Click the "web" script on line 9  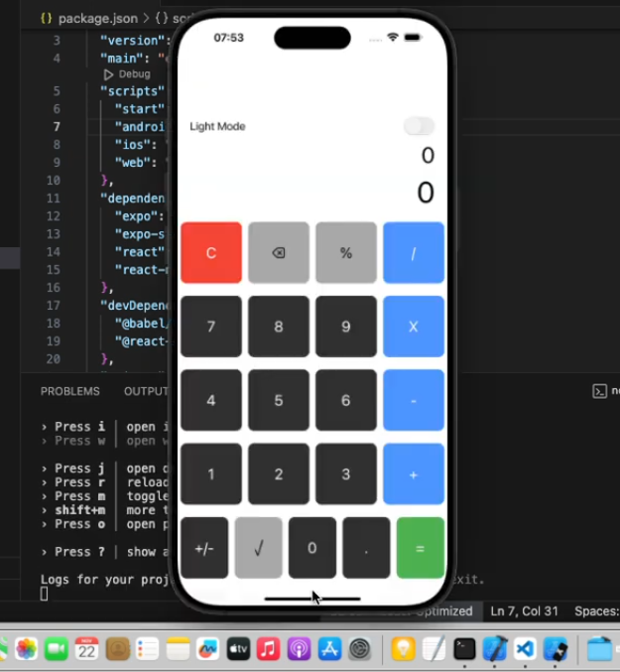pyautogui.click(x=132, y=163)
